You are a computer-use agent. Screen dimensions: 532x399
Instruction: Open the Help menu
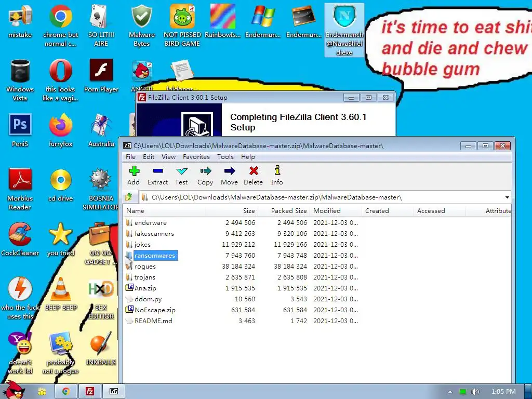tap(248, 157)
